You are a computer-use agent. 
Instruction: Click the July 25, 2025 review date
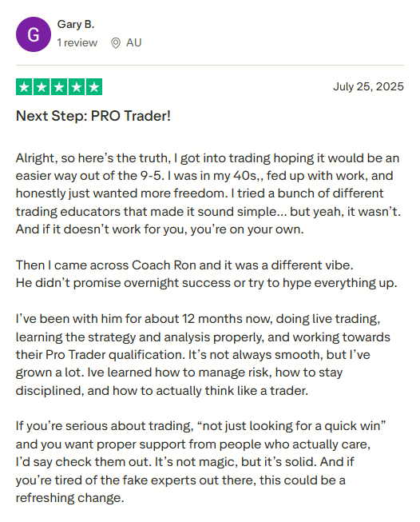click(368, 86)
